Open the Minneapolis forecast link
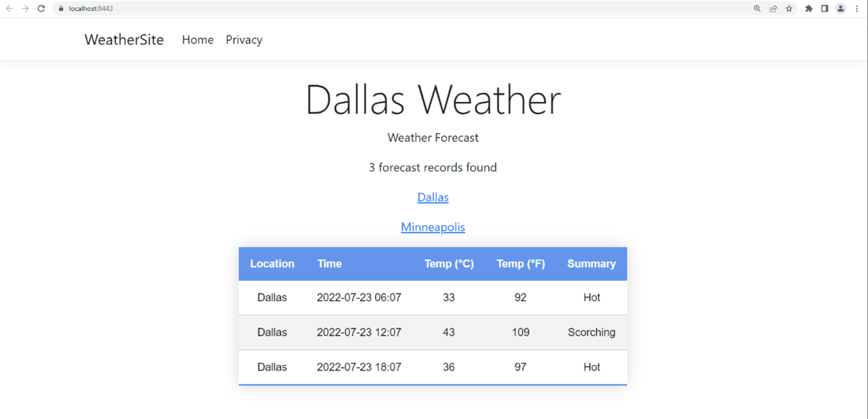 tap(433, 227)
